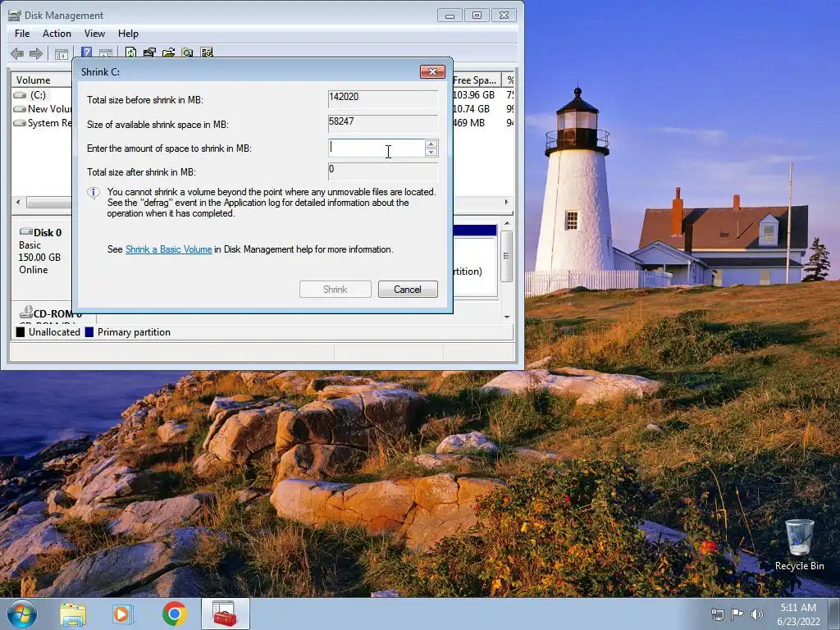
Task: Click the open folder toolbar icon
Action: [169, 52]
